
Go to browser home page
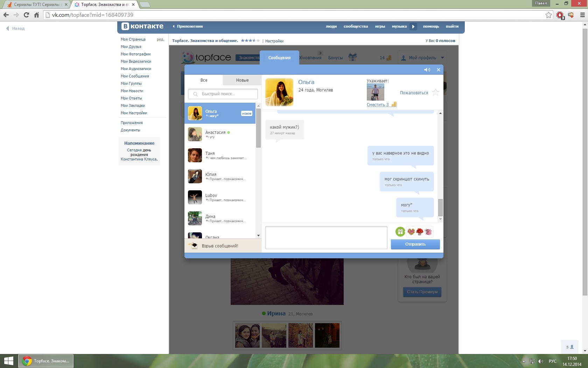36,15
